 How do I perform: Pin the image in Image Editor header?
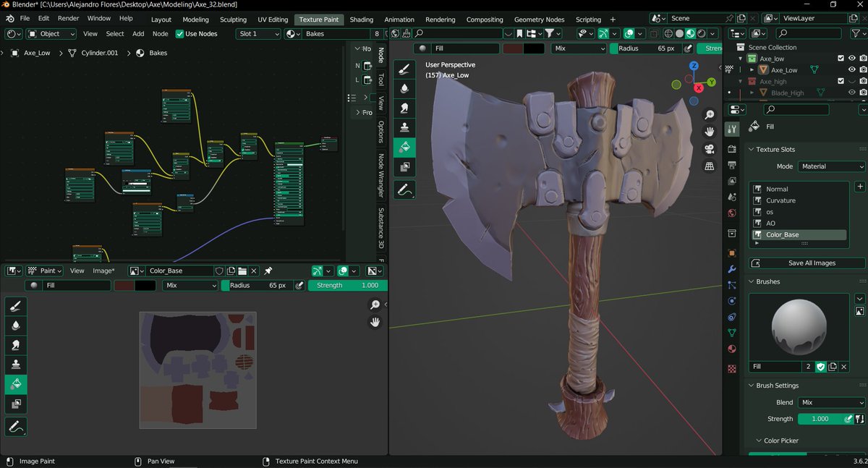268,271
